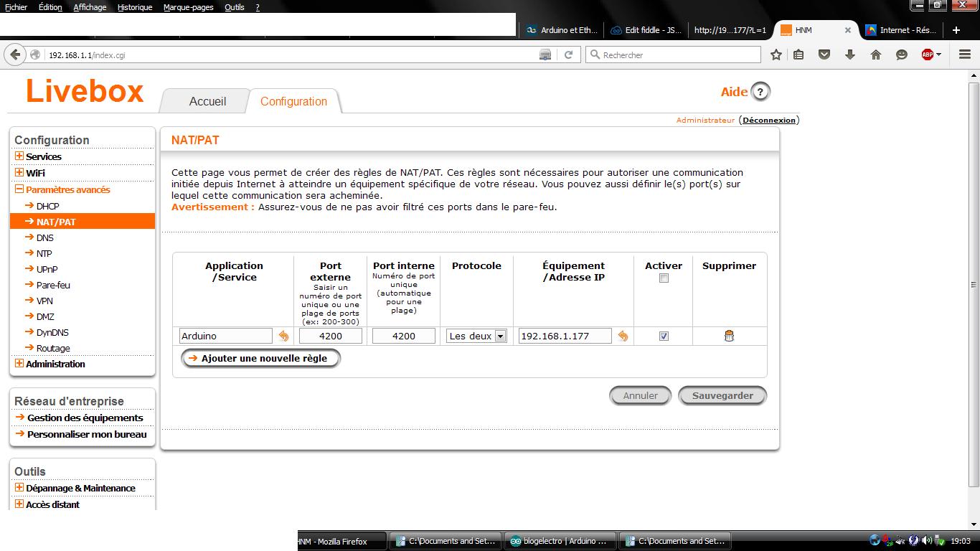980x551 pixels.
Task: Collapse the Paramètres avancés section
Action: coord(19,189)
